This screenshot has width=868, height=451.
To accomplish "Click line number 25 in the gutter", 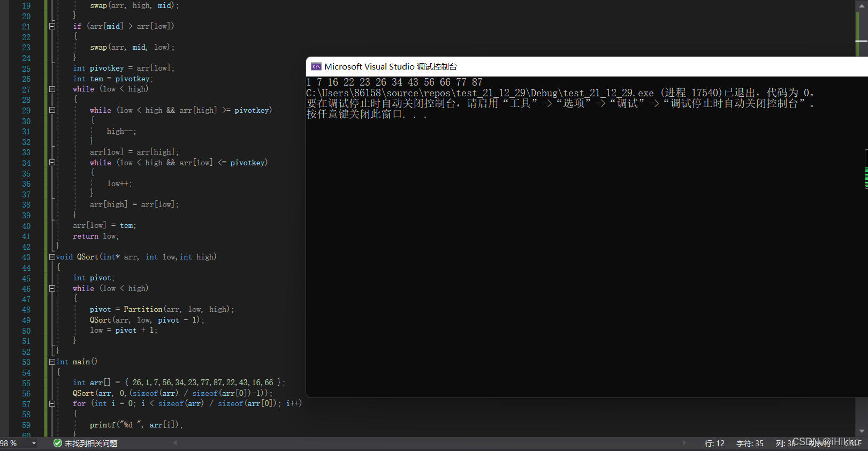I will pyautogui.click(x=26, y=68).
